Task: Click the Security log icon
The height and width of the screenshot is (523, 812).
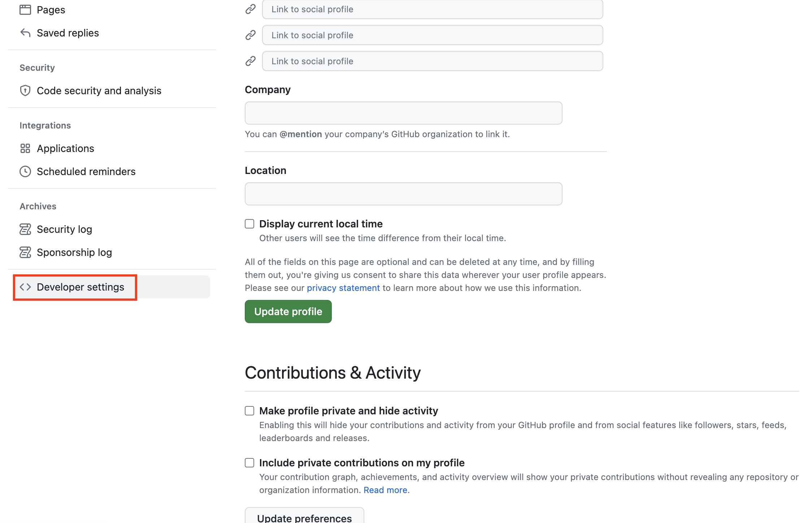Action: click(x=25, y=229)
